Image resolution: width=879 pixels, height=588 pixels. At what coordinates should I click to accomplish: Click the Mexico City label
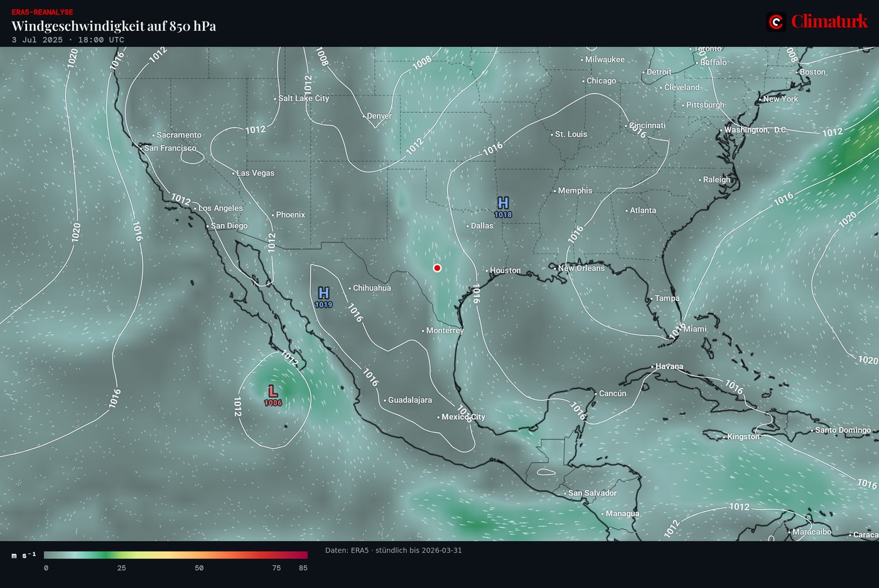point(463,417)
